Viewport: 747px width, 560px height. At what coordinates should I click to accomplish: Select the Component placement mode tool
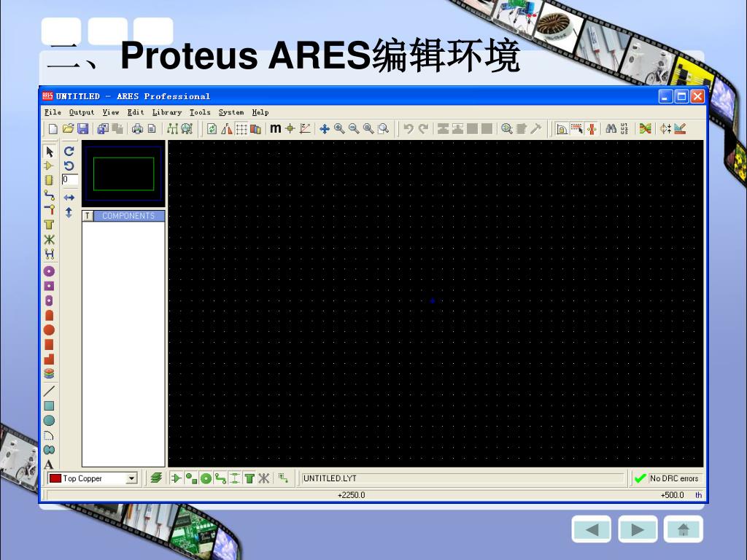point(49,166)
